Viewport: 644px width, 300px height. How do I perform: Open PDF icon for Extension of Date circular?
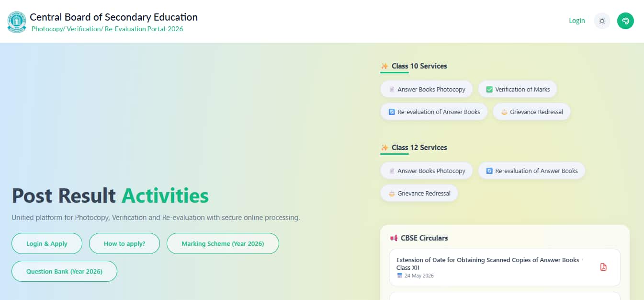[x=603, y=267]
